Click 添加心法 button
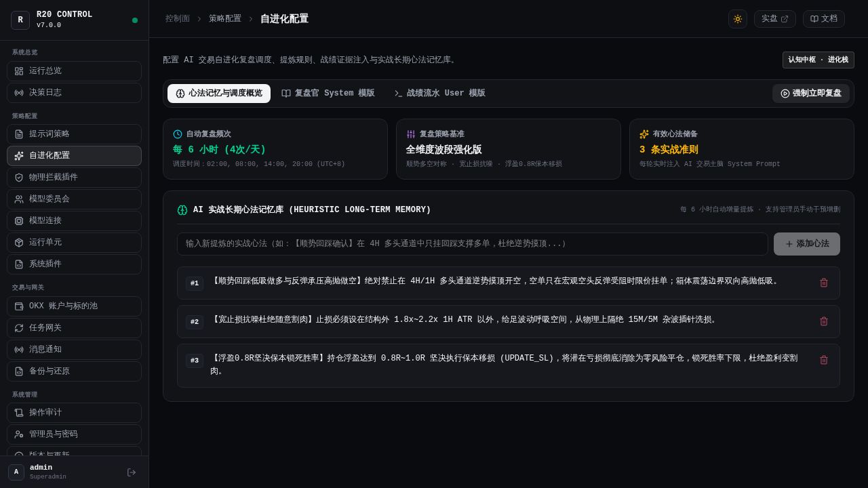The width and height of the screenshot is (868, 488). point(807,244)
